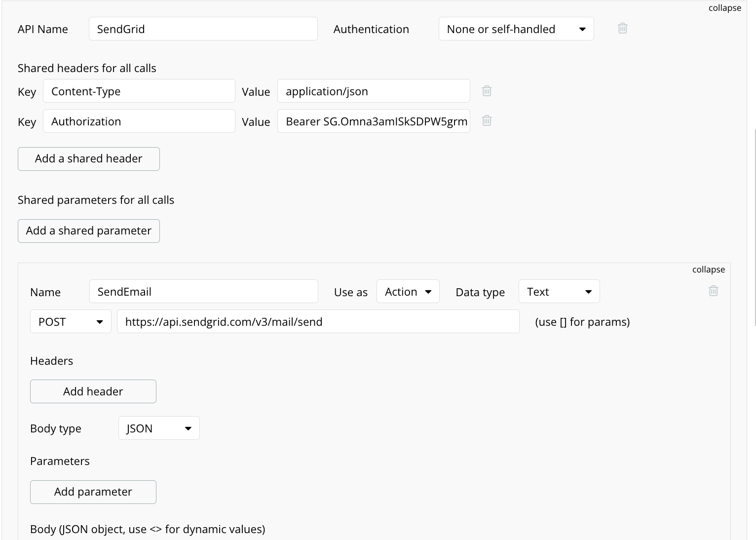
Task: Open the Data type Text dropdown
Action: coord(559,292)
